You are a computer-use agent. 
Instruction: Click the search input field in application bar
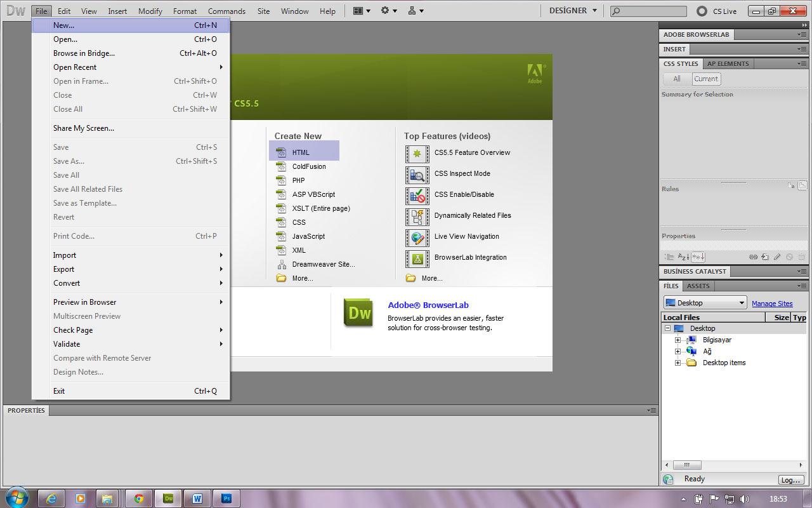pos(648,11)
